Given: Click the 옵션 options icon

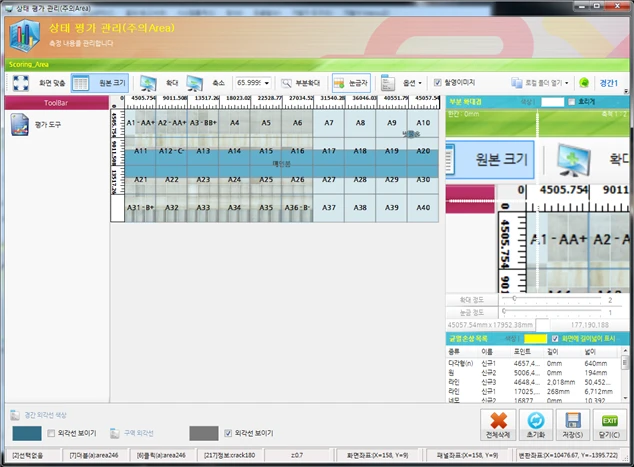Looking at the screenshot, I should point(388,83).
